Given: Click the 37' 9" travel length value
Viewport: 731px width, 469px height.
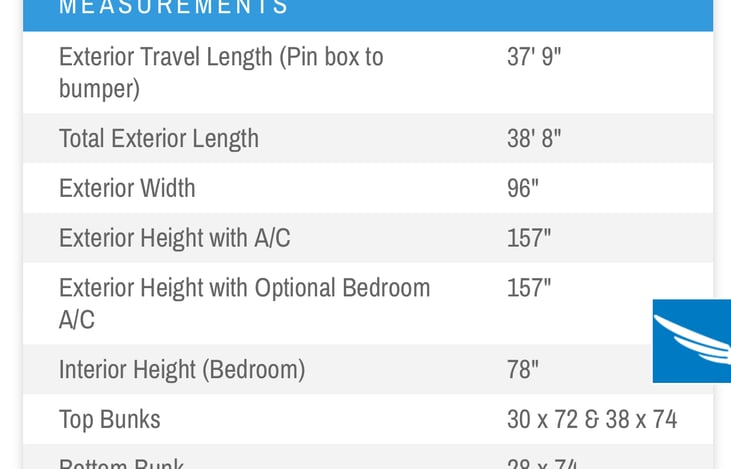Looking at the screenshot, I should click(x=534, y=57).
